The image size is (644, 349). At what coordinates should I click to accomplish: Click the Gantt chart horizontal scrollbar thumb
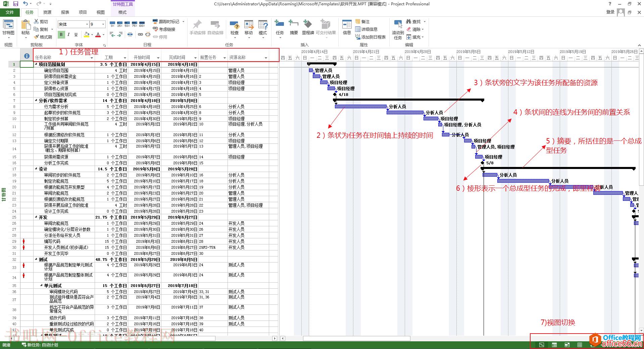click(x=356, y=338)
